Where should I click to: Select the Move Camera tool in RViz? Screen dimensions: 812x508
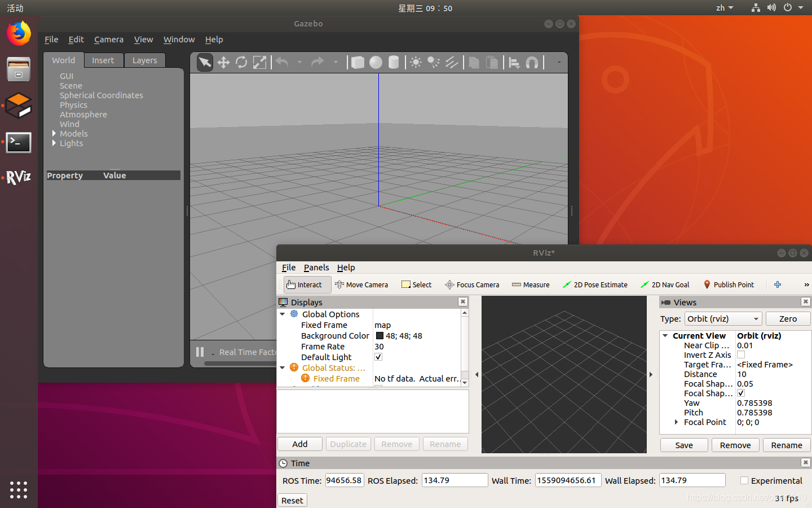coord(361,284)
